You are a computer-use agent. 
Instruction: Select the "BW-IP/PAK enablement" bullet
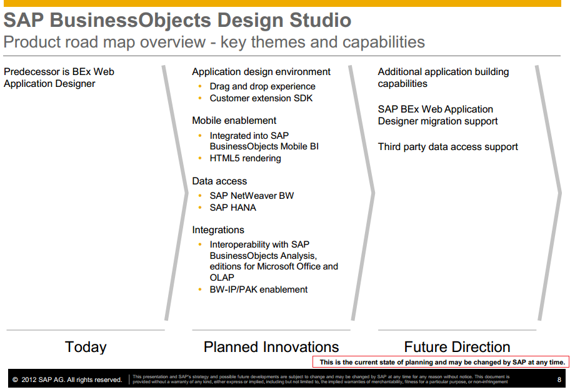(x=258, y=289)
